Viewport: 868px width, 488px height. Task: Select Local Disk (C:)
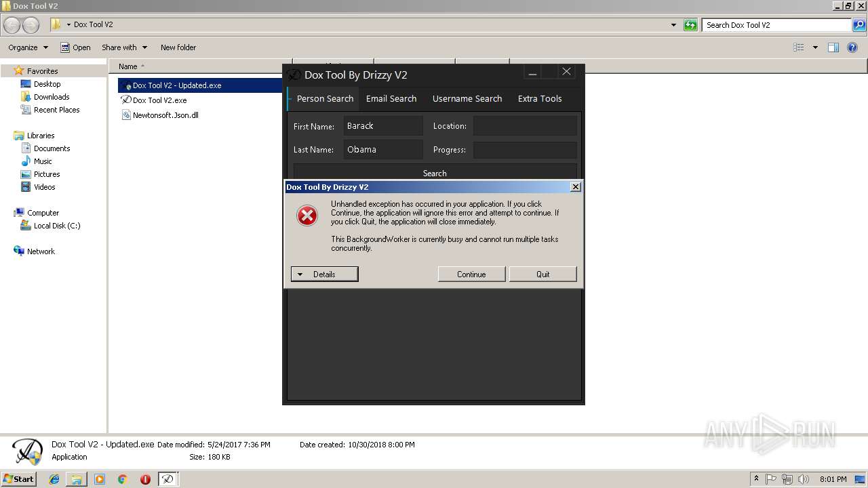pos(57,226)
